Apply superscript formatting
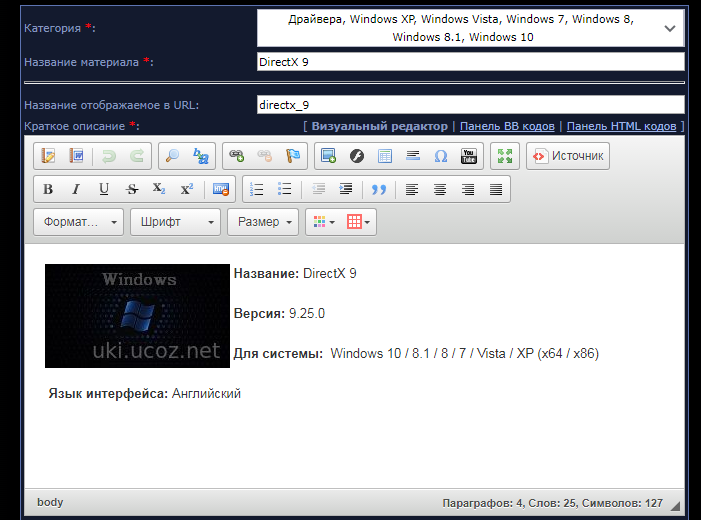Viewport: 701px width, 520px height. pyautogui.click(x=187, y=189)
